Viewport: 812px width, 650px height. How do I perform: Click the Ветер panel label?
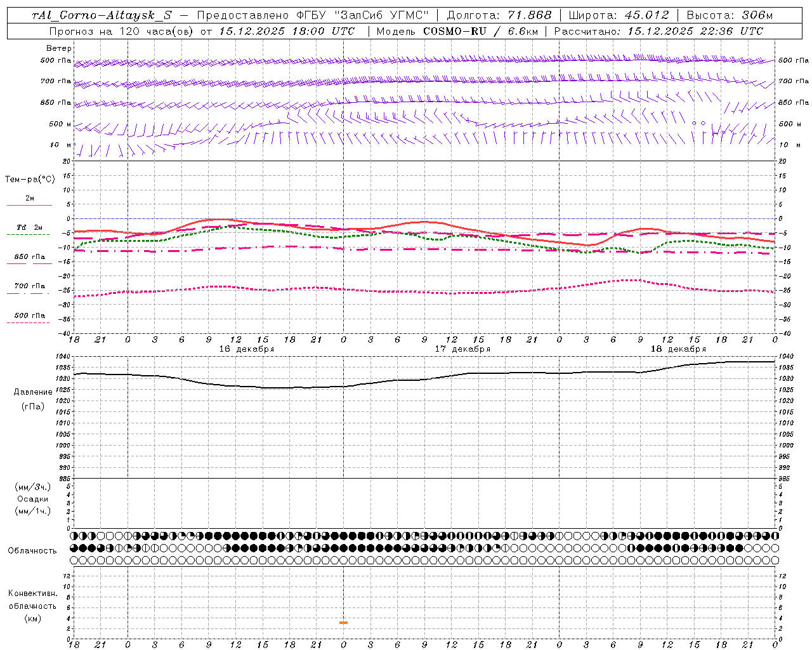59,48
